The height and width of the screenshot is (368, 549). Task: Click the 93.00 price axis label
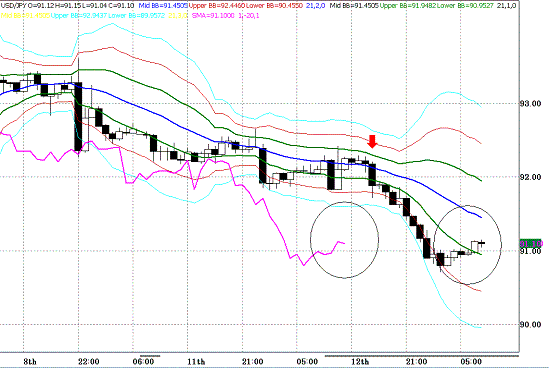tap(531, 104)
